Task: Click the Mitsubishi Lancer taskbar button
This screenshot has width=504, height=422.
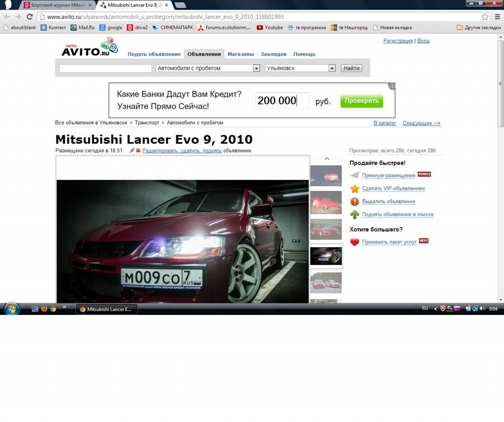Action: (x=107, y=309)
